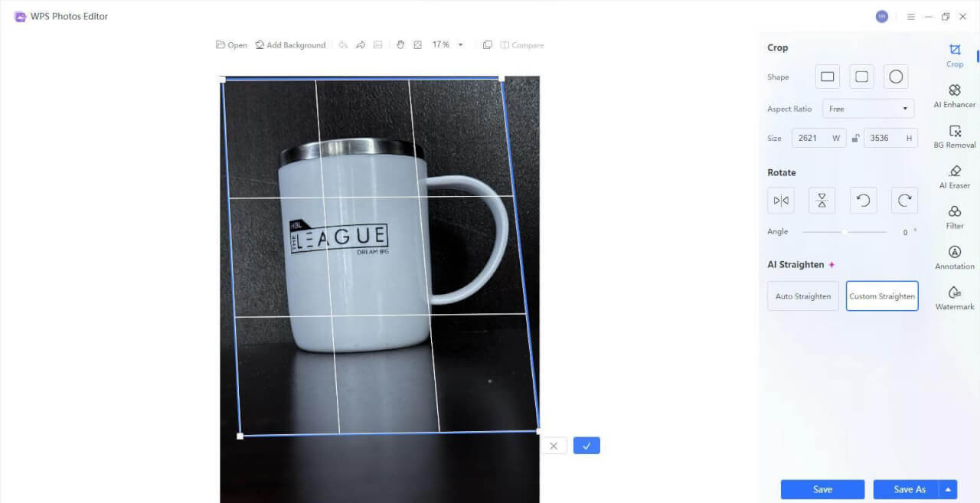Apply Auto Straighten to the photo

[802, 296]
